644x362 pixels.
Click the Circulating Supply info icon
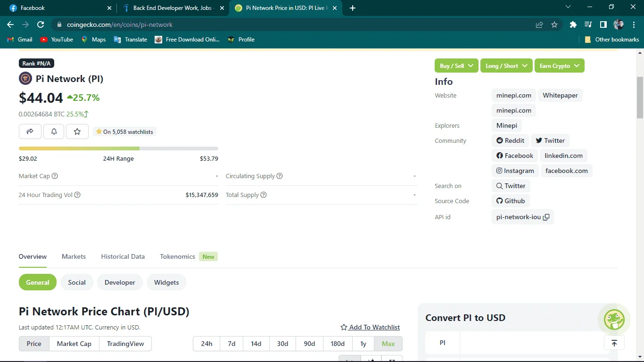click(x=280, y=176)
